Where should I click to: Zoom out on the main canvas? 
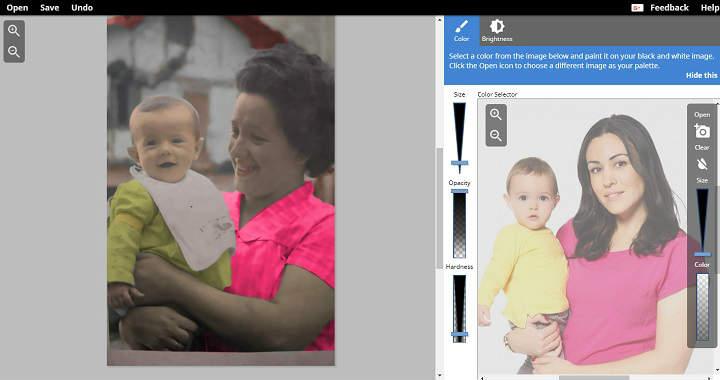pyautogui.click(x=14, y=52)
